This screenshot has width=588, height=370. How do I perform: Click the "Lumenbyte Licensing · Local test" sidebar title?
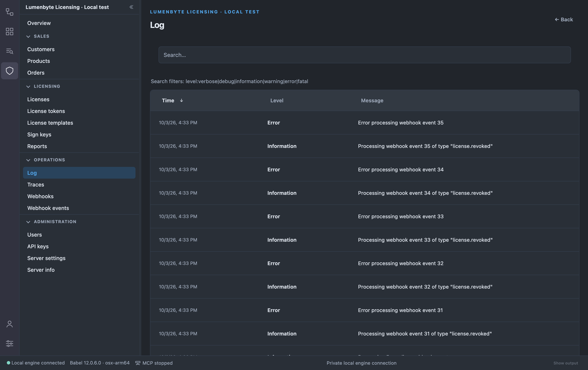coord(67,7)
